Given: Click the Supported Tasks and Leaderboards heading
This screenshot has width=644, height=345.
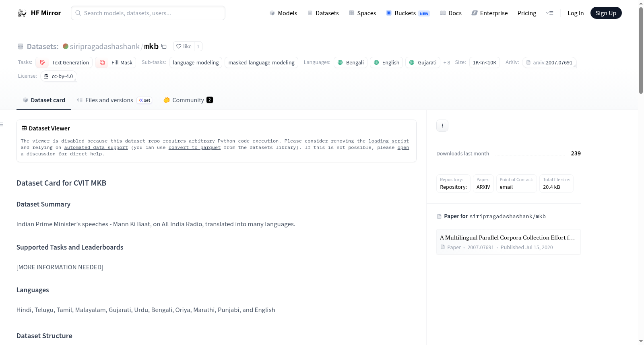Looking at the screenshot, I should (70, 247).
